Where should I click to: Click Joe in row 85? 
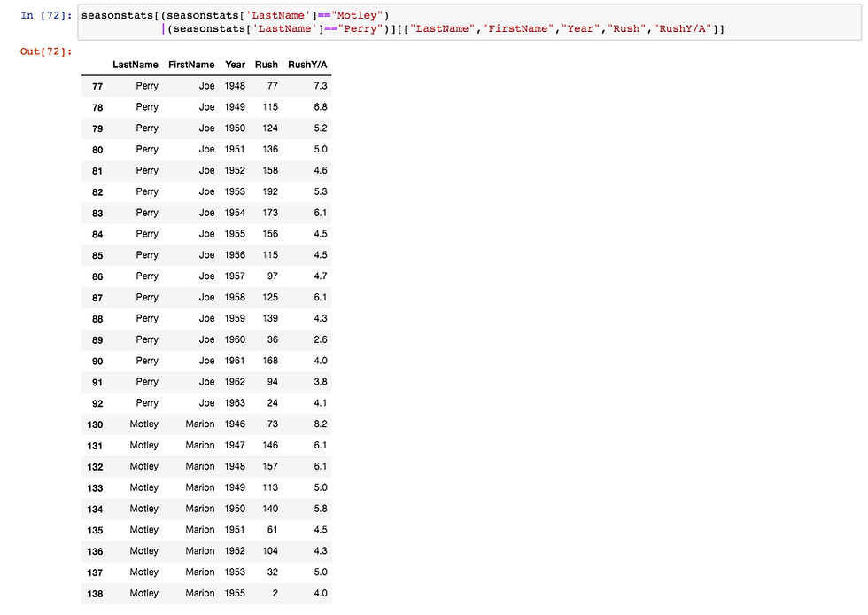[206, 255]
